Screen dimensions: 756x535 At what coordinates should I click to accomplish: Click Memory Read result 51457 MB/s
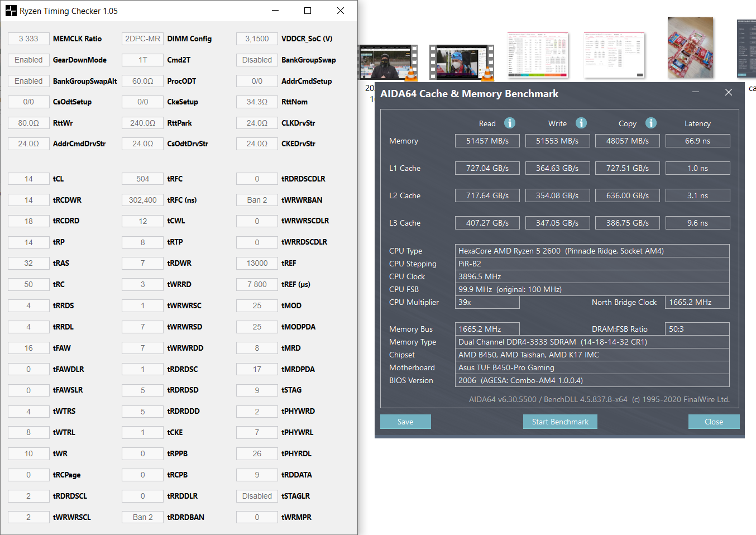(x=487, y=141)
